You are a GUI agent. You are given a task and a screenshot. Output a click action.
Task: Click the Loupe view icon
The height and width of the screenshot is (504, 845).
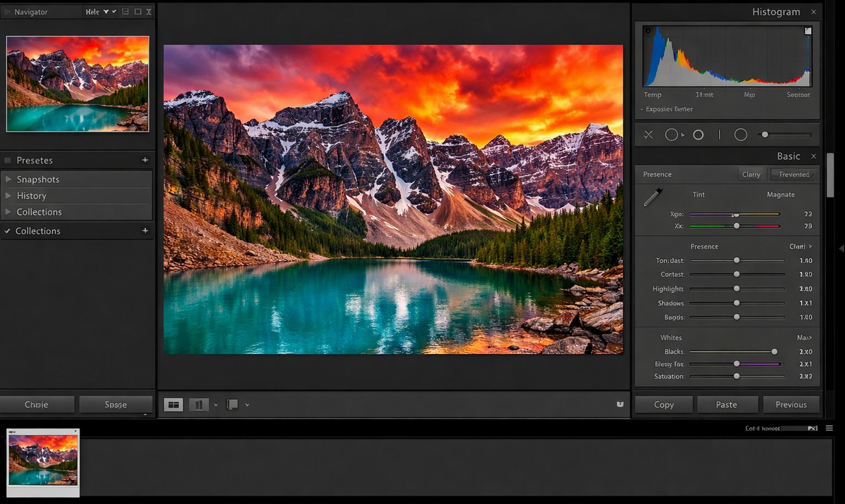click(232, 404)
